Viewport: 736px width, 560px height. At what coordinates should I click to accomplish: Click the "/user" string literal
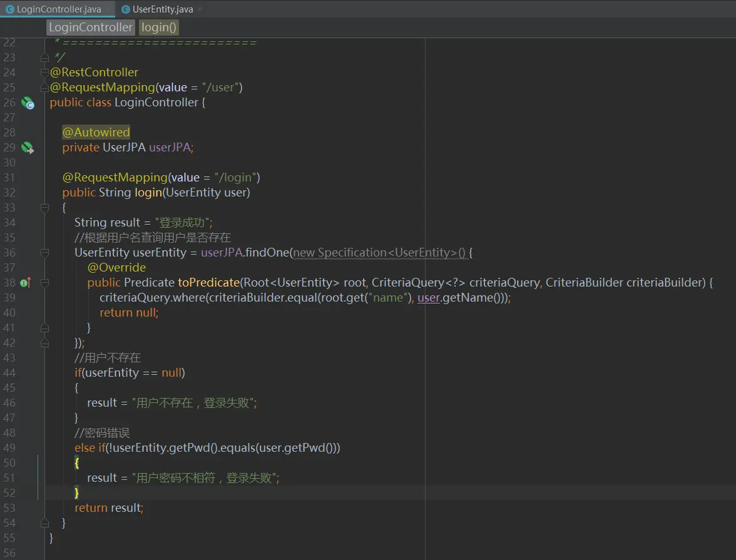click(220, 88)
